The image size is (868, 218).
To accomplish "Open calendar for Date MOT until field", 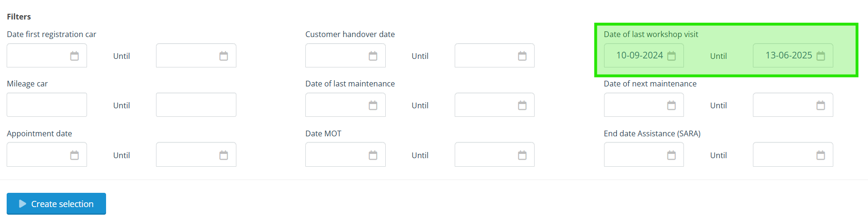I will tap(522, 155).
